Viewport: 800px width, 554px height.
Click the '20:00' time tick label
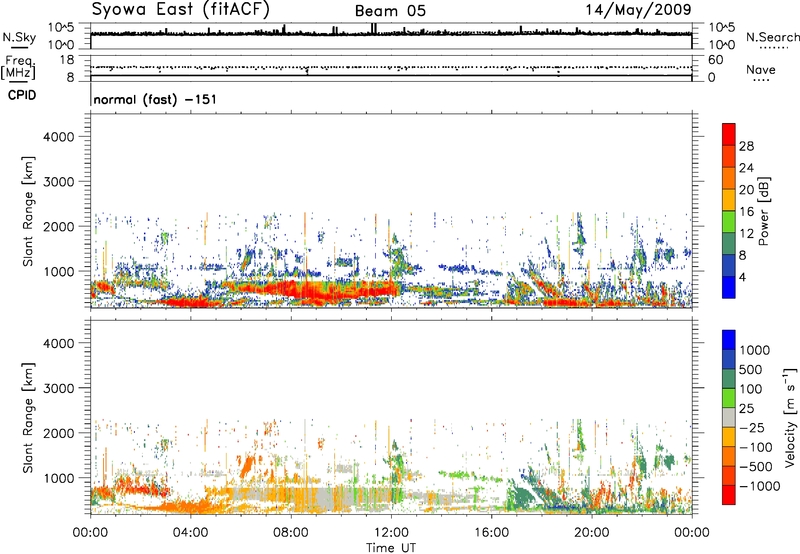(x=591, y=533)
